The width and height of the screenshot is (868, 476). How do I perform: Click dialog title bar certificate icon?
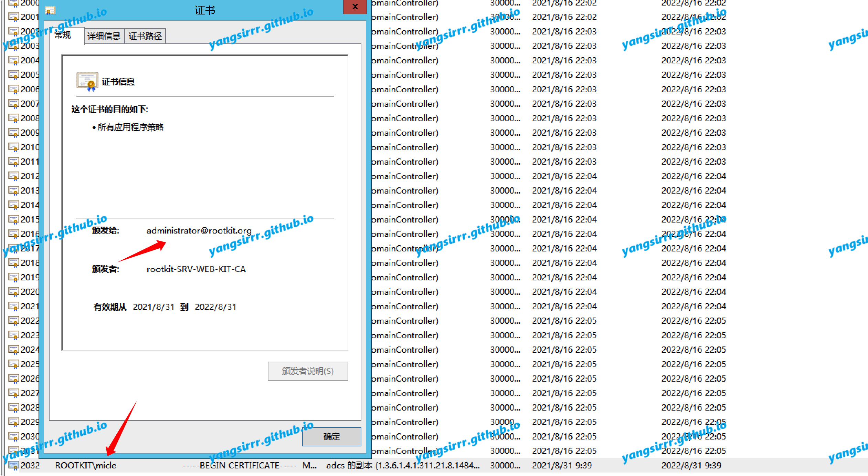50,11
